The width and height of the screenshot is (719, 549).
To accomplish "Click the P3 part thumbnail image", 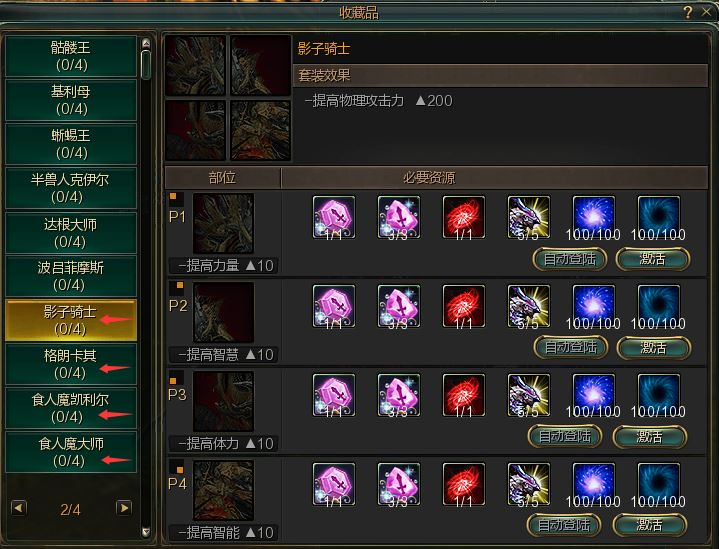I will click(x=223, y=401).
